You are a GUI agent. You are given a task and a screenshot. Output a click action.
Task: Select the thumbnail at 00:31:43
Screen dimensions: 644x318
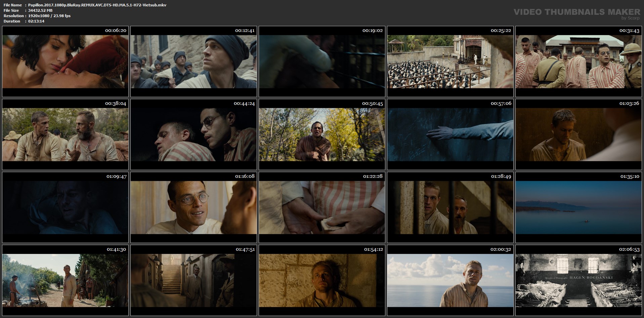tap(578, 62)
